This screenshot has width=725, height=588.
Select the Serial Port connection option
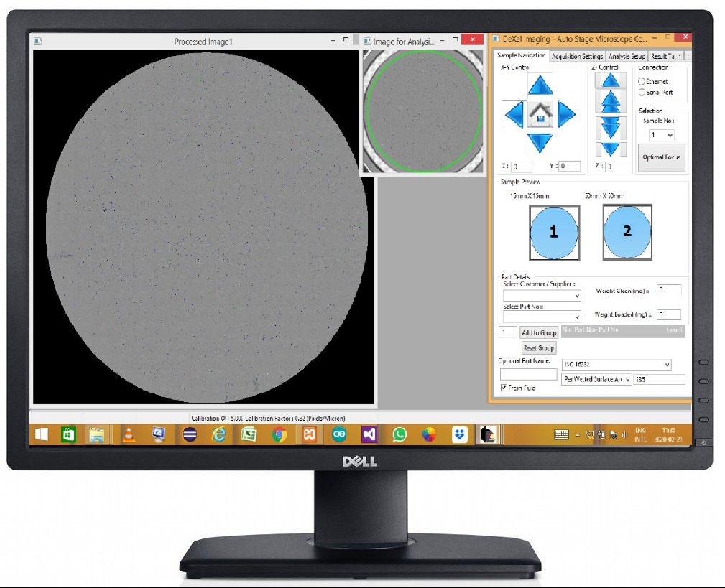[x=642, y=93]
